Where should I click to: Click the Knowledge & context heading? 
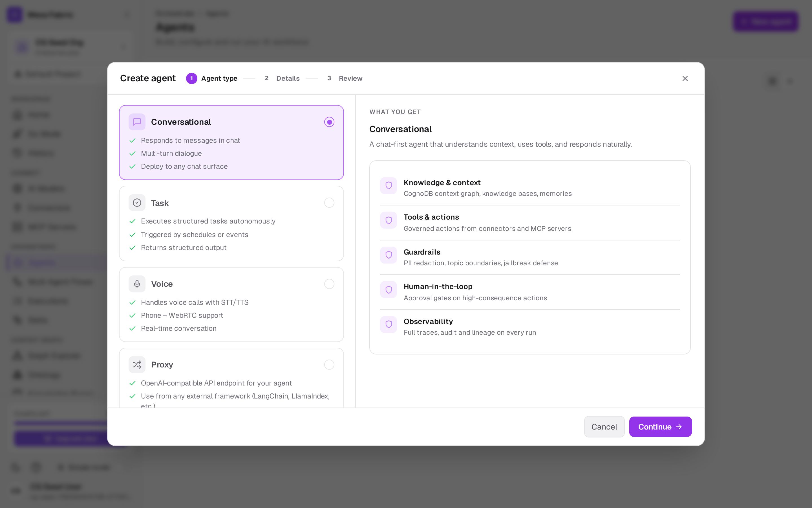(x=442, y=182)
